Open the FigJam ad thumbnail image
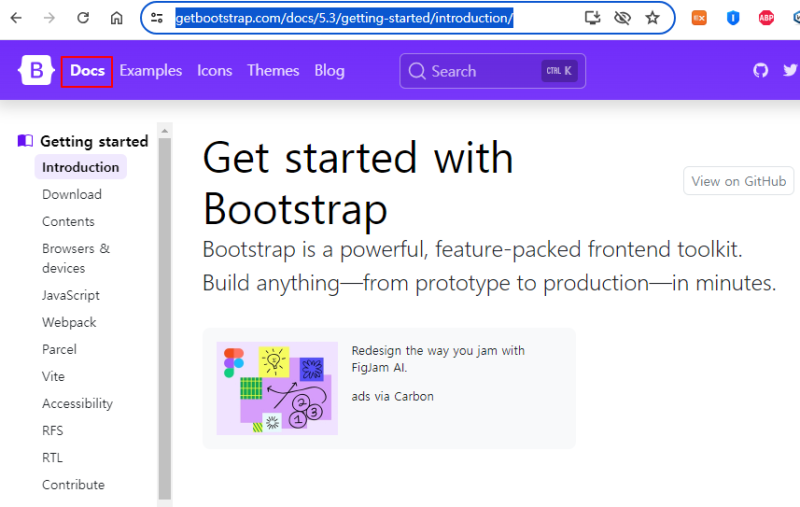The width and height of the screenshot is (800, 507). (x=277, y=388)
